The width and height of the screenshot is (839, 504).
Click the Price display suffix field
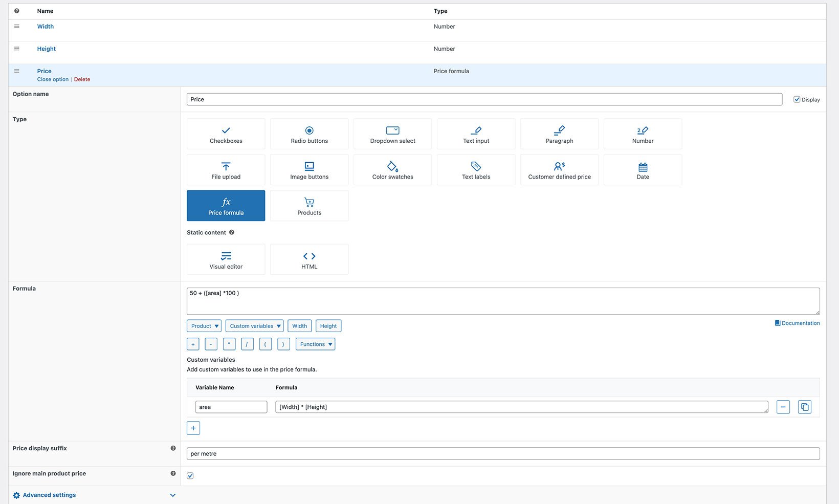coord(503,454)
